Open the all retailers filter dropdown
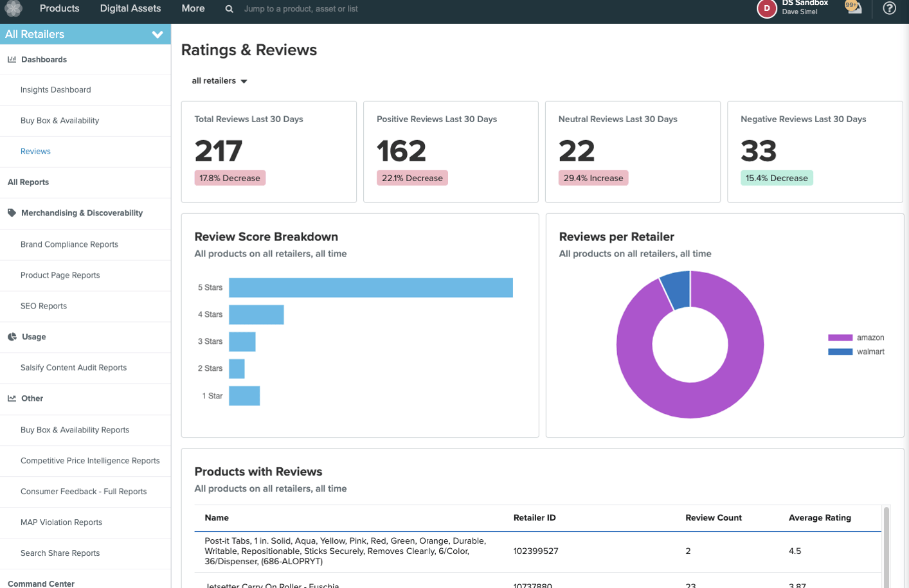Image resolution: width=909 pixels, height=588 pixels. click(x=219, y=80)
